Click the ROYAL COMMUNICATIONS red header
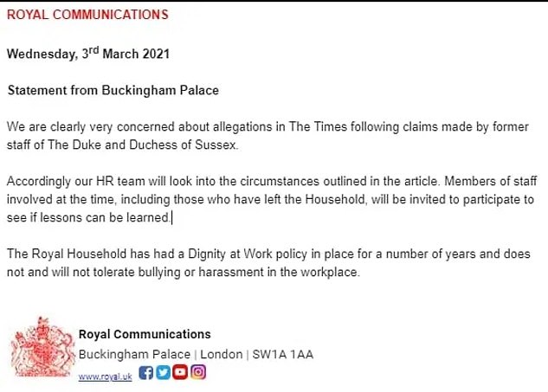This screenshot has height=392, width=548. [87, 16]
